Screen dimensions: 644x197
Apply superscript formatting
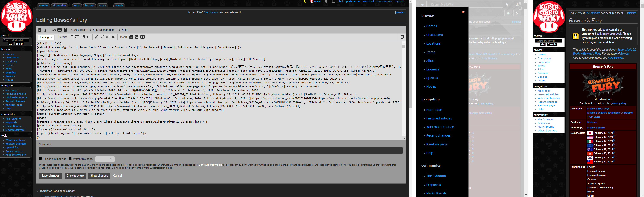tap(108, 37)
